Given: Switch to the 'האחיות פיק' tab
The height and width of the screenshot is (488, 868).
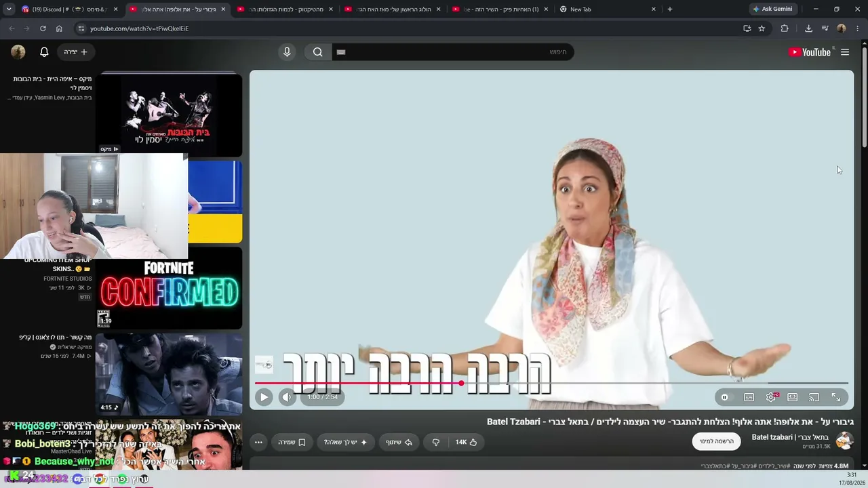Looking at the screenshot, I should click(x=500, y=9).
